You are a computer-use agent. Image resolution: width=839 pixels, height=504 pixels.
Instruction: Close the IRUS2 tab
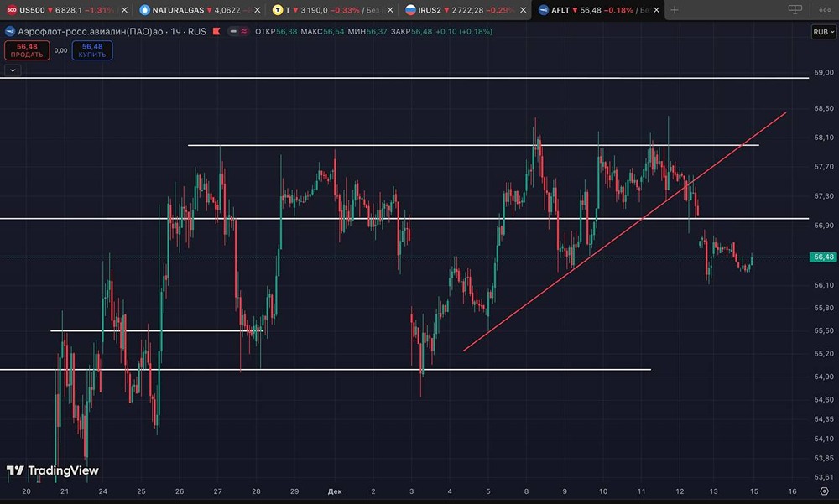(523, 9)
